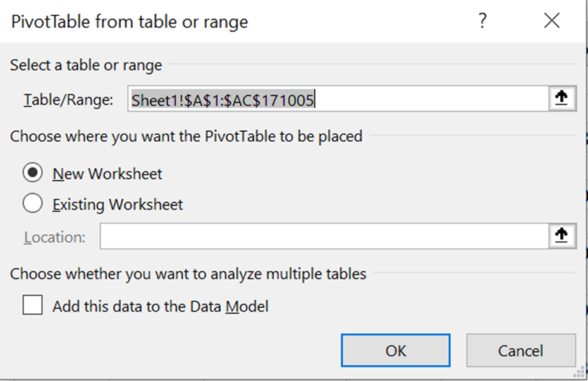The height and width of the screenshot is (381, 588).
Task: Click inside the Table/Range input field
Action: 338,99
